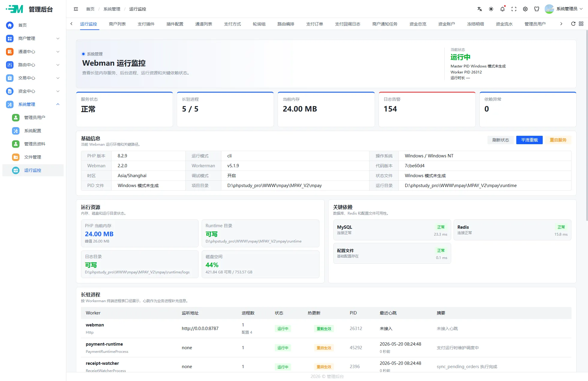Go to 首页 in the breadcrumb

click(x=90, y=9)
